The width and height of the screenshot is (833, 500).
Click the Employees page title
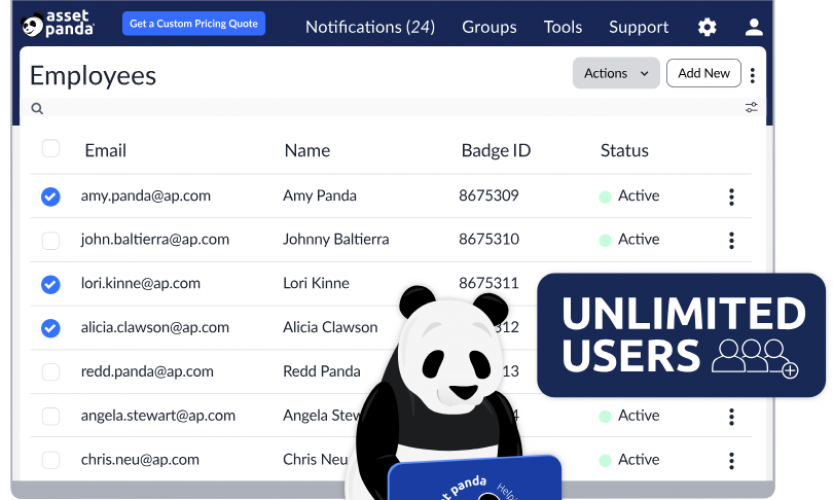tap(93, 76)
